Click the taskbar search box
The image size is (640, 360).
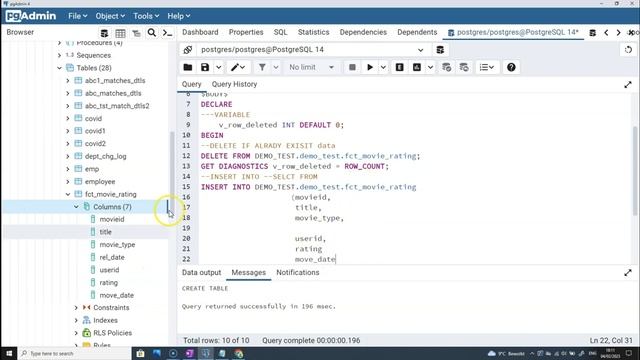click(75, 353)
